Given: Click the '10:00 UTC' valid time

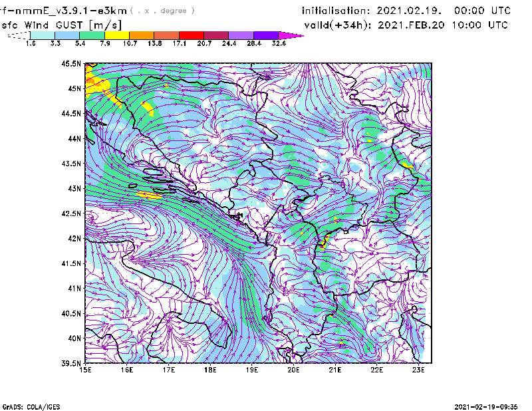Looking at the screenshot, I should [x=479, y=25].
